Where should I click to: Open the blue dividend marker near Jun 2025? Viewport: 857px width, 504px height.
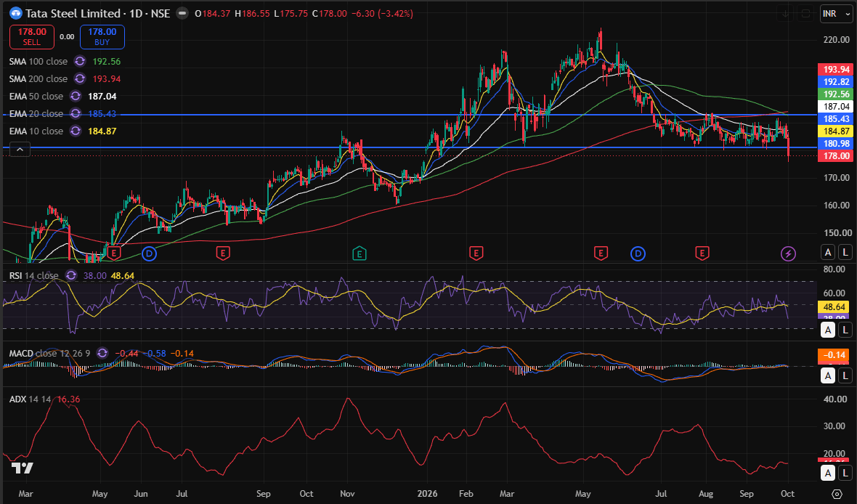pos(149,253)
